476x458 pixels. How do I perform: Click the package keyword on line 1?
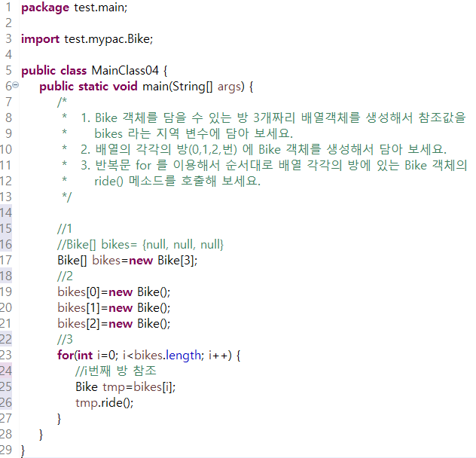pos(45,8)
